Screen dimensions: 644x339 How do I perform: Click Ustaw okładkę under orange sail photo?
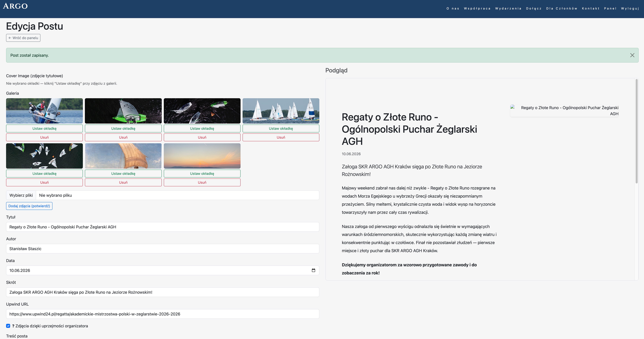pyautogui.click(x=123, y=174)
